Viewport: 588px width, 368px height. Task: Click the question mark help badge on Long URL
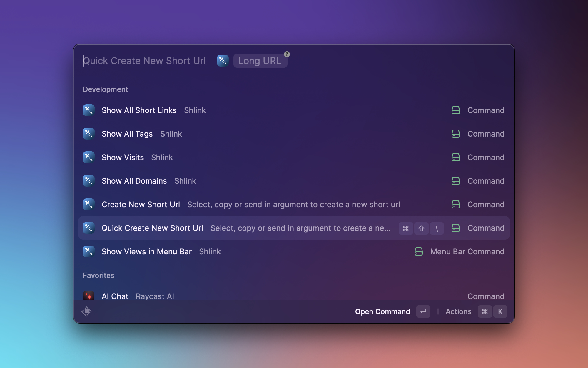(287, 54)
